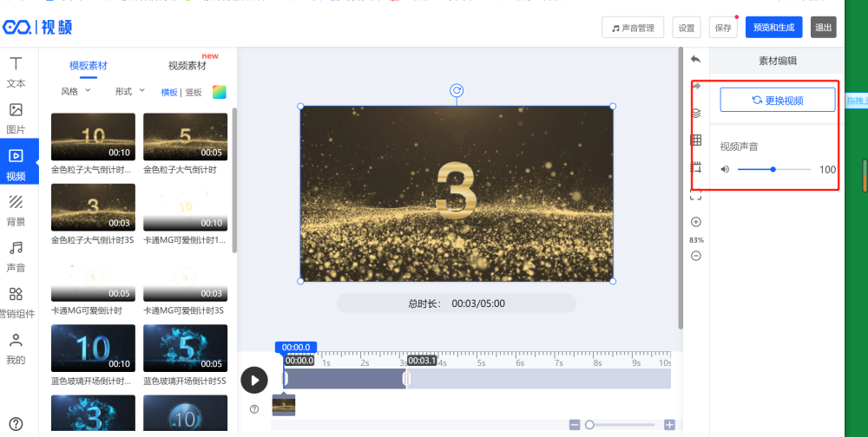Zoom out canvas with minus icon
The width and height of the screenshot is (868, 437).
(x=695, y=256)
